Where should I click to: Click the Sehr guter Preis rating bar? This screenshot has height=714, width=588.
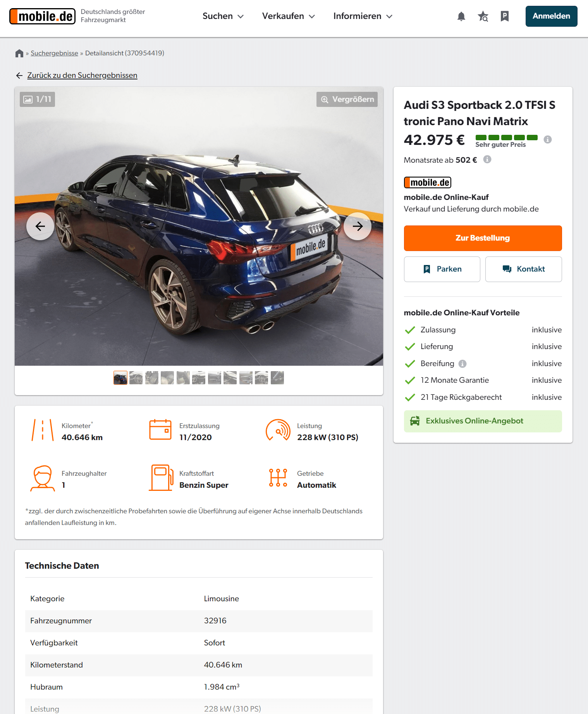(x=506, y=141)
